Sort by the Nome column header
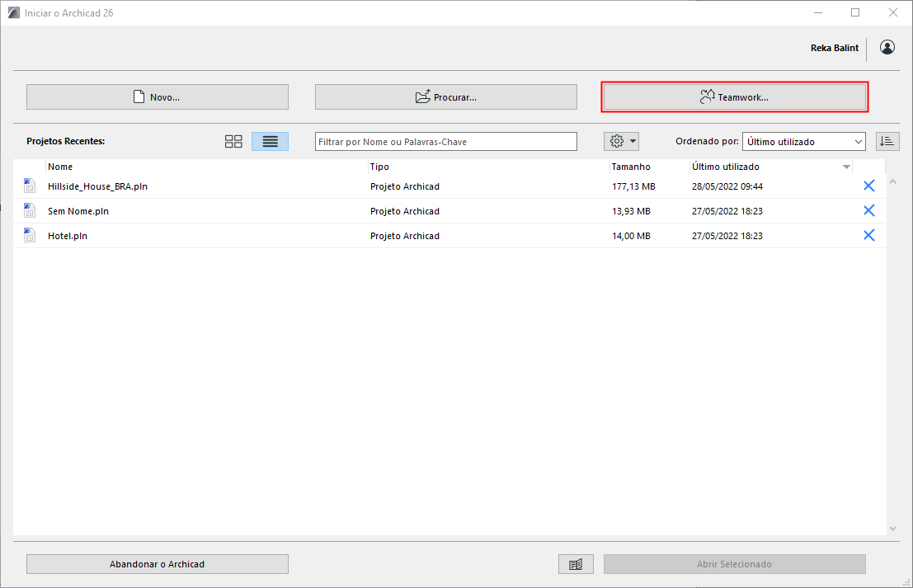The width and height of the screenshot is (913, 588). click(207, 167)
